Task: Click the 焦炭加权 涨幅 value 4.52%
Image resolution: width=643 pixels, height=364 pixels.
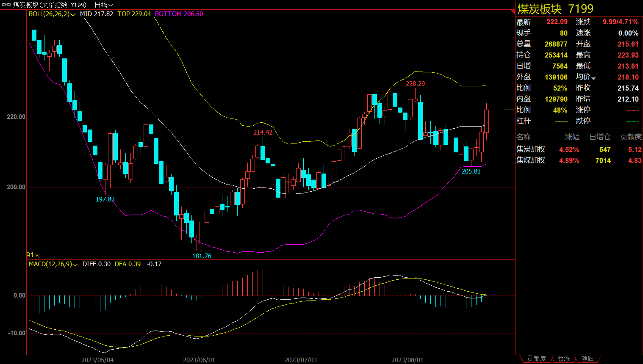Action: click(x=569, y=149)
